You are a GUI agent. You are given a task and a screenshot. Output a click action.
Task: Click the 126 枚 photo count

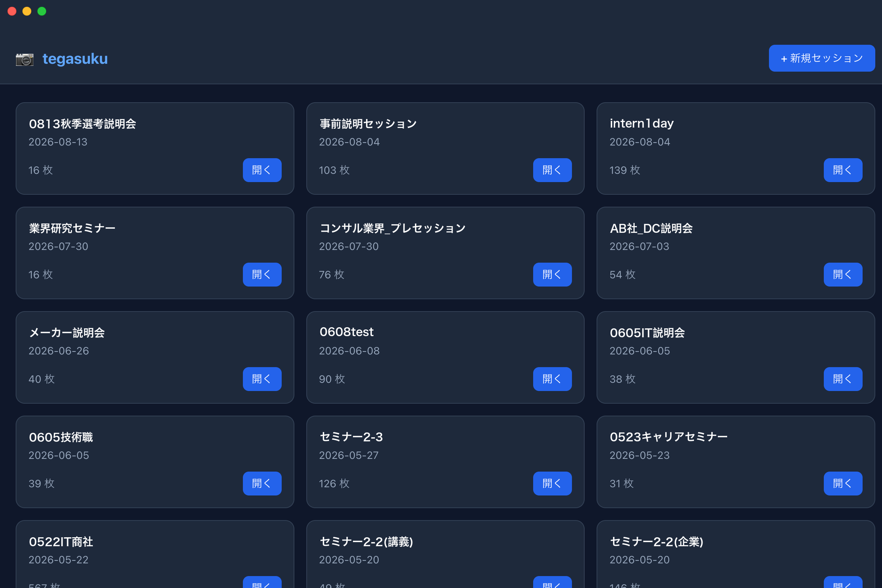(334, 484)
